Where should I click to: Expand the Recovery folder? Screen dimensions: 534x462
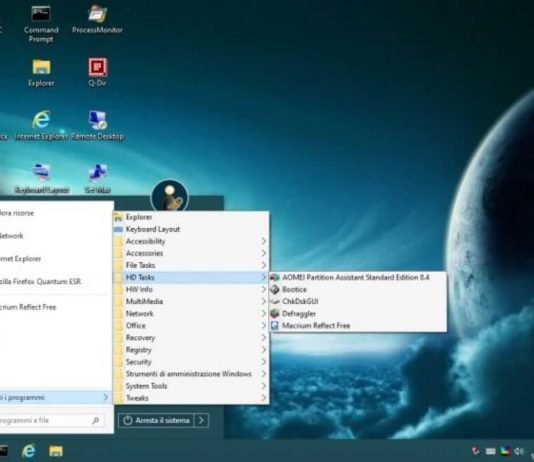pos(191,338)
